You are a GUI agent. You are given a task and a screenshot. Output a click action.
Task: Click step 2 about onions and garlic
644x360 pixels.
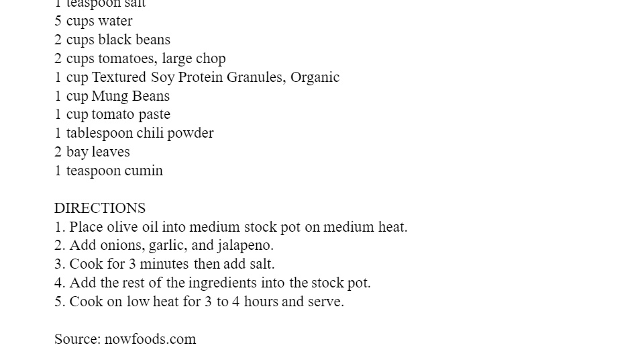(x=164, y=246)
